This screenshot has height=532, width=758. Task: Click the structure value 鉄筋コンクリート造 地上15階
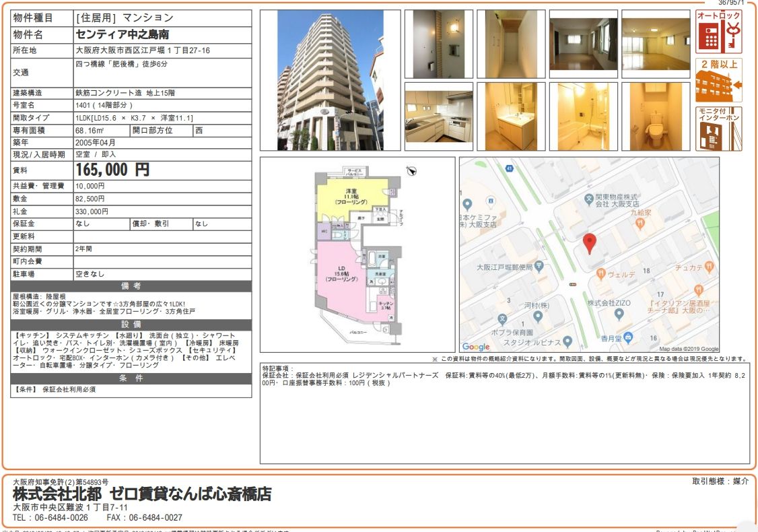point(125,93)
